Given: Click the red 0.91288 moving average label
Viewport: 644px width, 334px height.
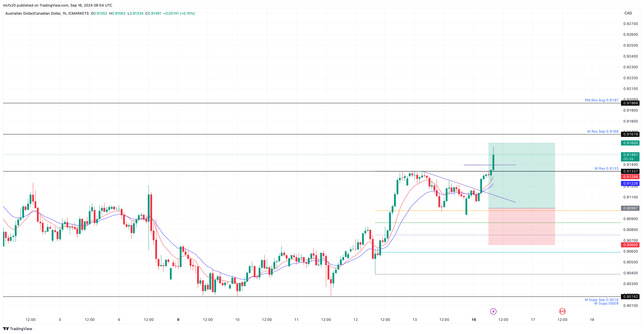Looking at the screenshot, I should click(x=630, y=177).
